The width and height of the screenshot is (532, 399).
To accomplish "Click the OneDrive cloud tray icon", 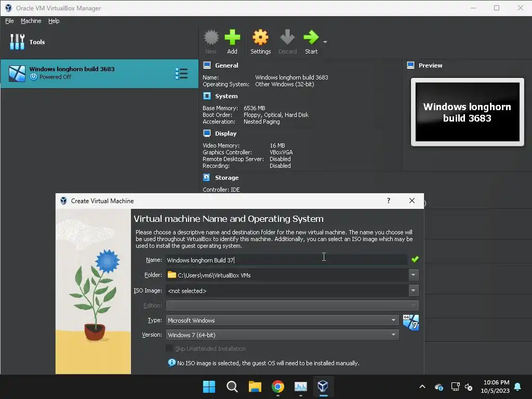I will [438, 387].
